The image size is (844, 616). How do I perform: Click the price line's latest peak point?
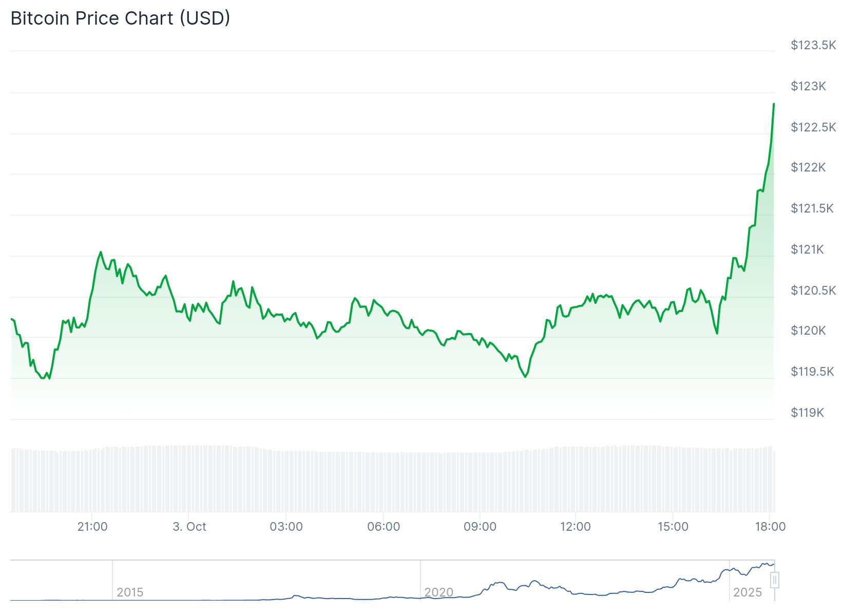pos(774,104)
